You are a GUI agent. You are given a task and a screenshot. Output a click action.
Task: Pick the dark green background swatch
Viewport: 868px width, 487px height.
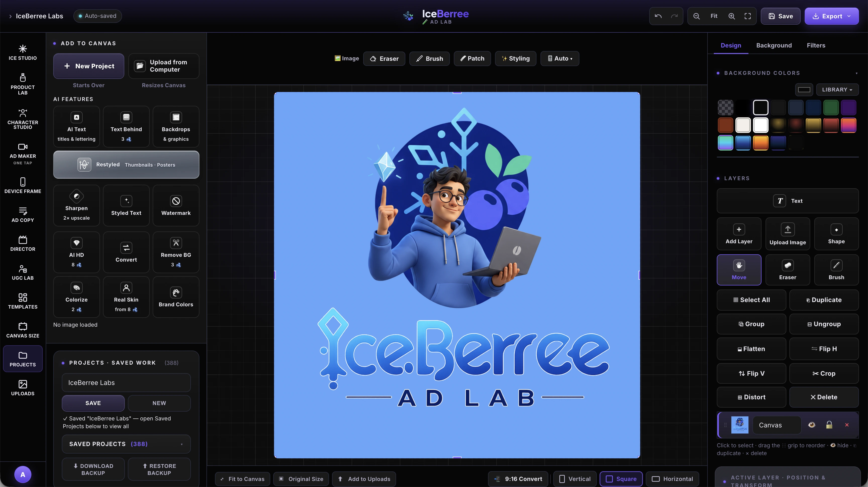[831, 108]
